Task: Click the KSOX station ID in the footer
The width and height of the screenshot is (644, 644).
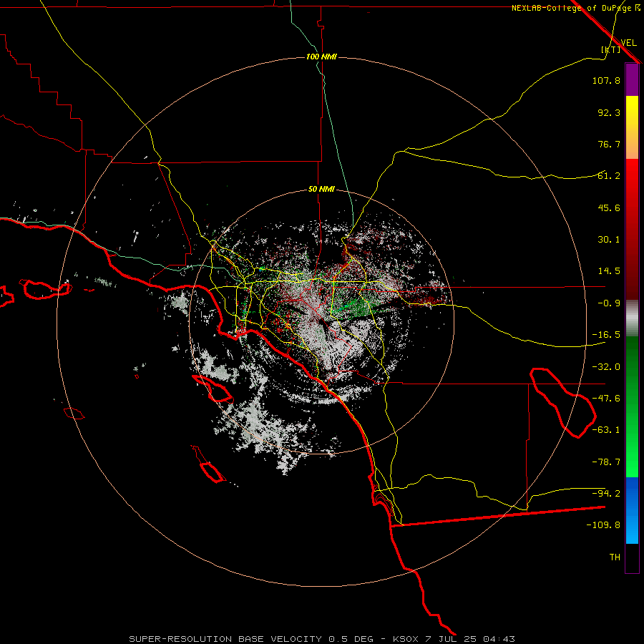Action: [x=406, y=639]
